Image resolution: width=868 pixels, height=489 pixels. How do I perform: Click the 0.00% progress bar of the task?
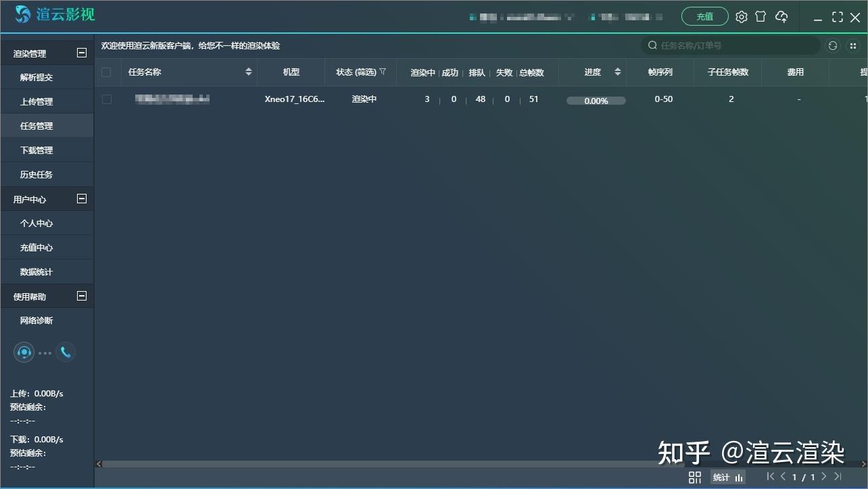pyautogui.click(x=596, y=100)
